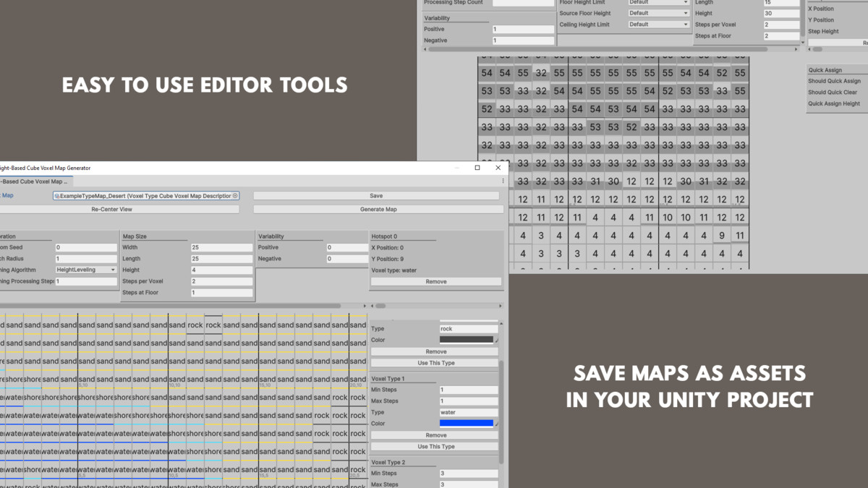The height and width of the screenshot is (488, 868).
Task: Click Use This Type for rock
Action: coord(435,363)
